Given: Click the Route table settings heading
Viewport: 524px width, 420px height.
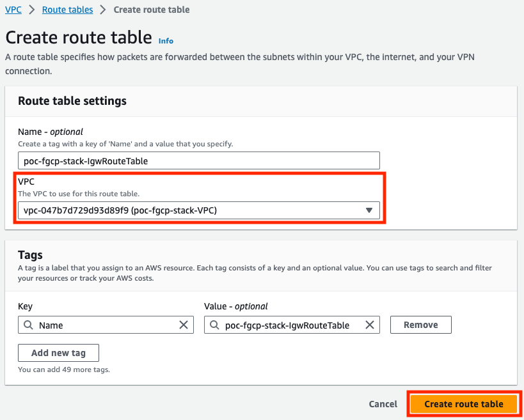Looking at the screenshot, I should pyautogui.click(x=72, y=101).
